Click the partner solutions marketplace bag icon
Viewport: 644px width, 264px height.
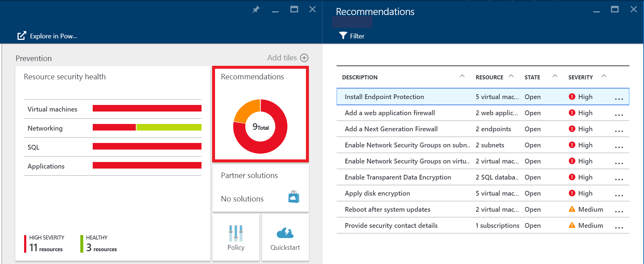294,197
